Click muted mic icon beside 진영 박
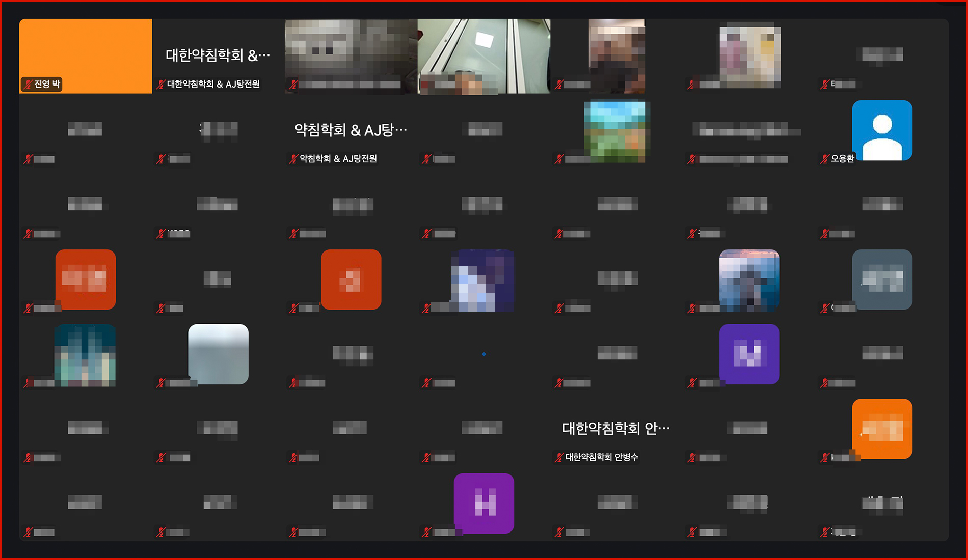 (28, 85)
